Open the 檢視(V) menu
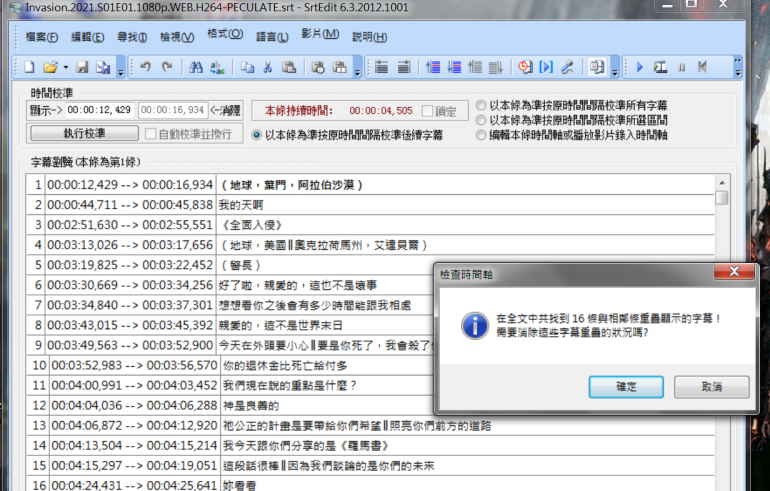Screen dimensions: 770x491 (x=177, y=37)
